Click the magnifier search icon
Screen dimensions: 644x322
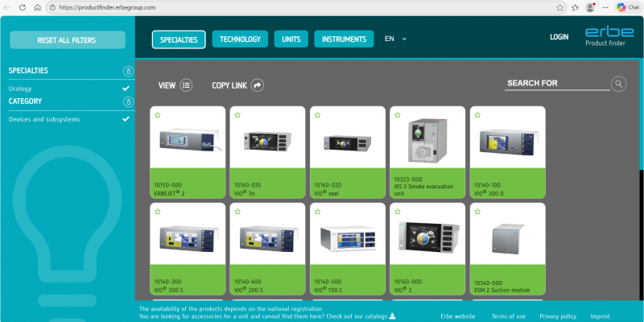pos(618,84)
